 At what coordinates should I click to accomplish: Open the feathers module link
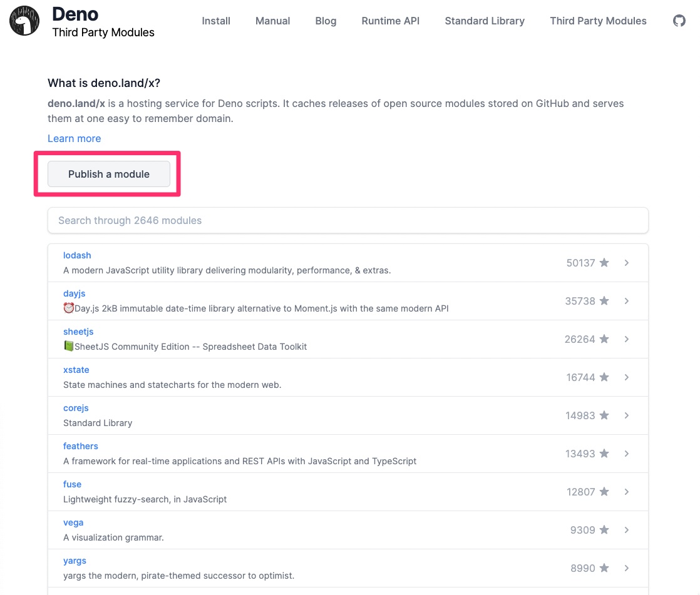click(x=80, y=446)
